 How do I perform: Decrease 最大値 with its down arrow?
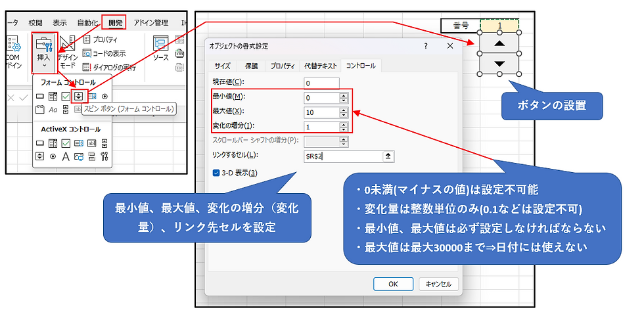click(x=344, y=115)
